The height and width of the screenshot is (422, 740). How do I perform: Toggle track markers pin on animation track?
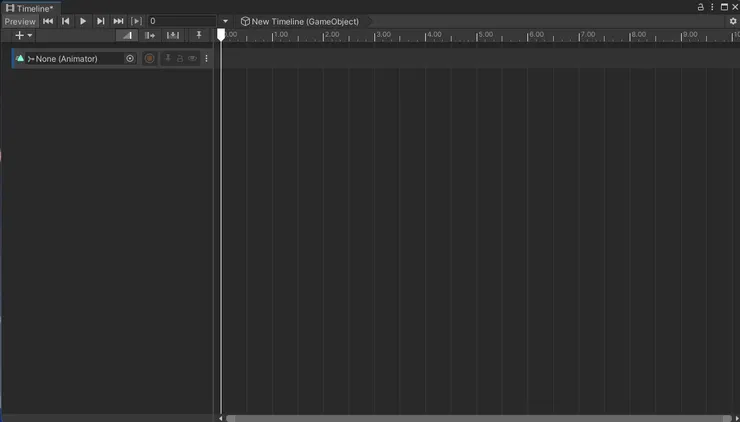[168, 59]
